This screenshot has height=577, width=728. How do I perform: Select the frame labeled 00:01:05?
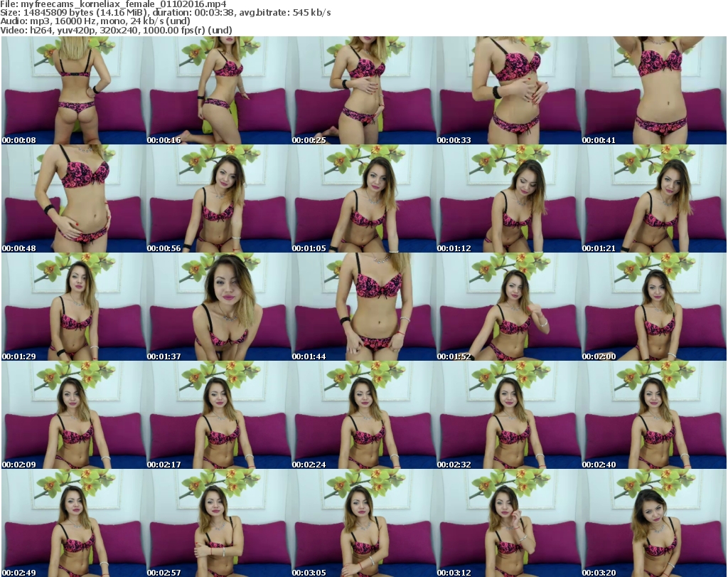point(363,198)
